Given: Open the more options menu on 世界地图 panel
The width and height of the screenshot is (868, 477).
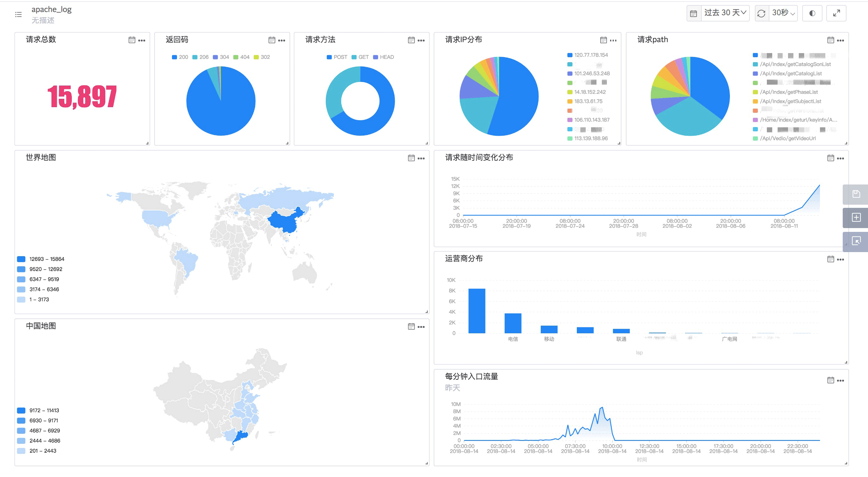Looking at the screenshot, I should (421, 158).
